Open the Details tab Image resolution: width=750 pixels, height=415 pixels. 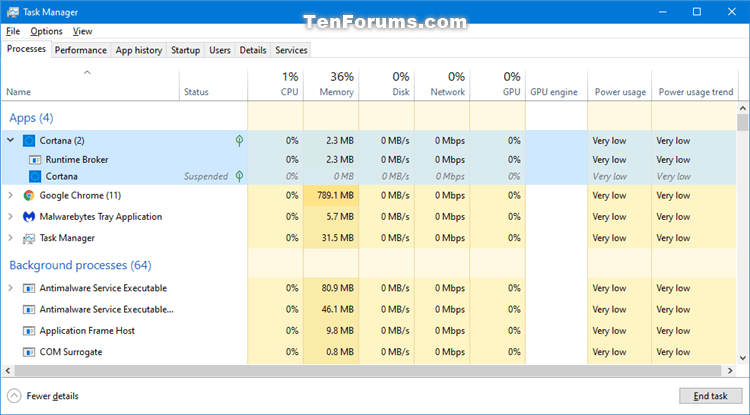[x=253, y=50]
